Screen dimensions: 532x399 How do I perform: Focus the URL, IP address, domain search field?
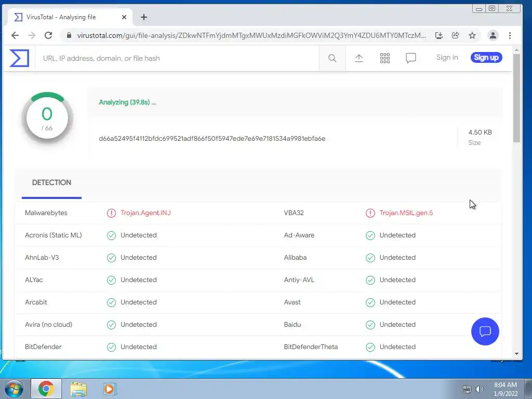[177, 58]
